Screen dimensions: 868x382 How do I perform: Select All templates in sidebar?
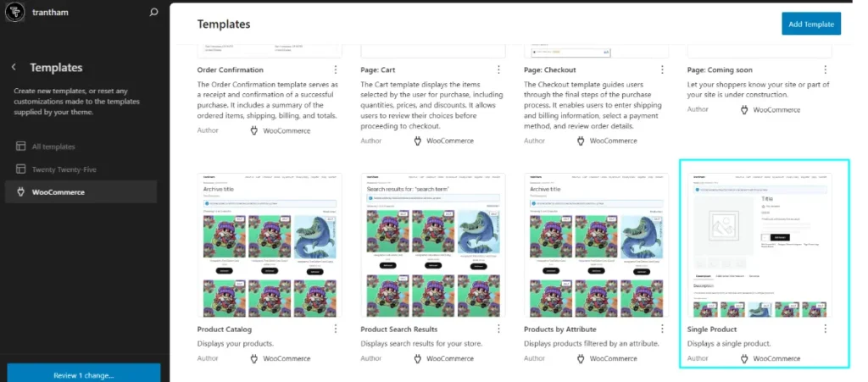(81, 147)
